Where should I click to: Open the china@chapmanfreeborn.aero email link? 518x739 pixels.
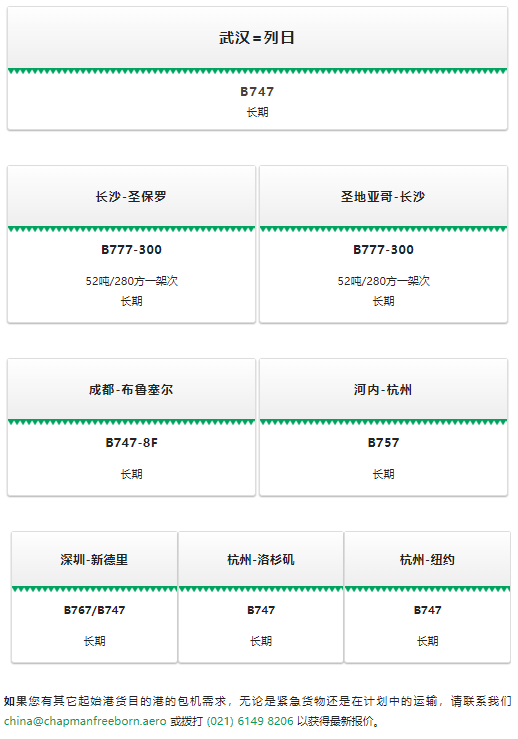coord(85,721)
